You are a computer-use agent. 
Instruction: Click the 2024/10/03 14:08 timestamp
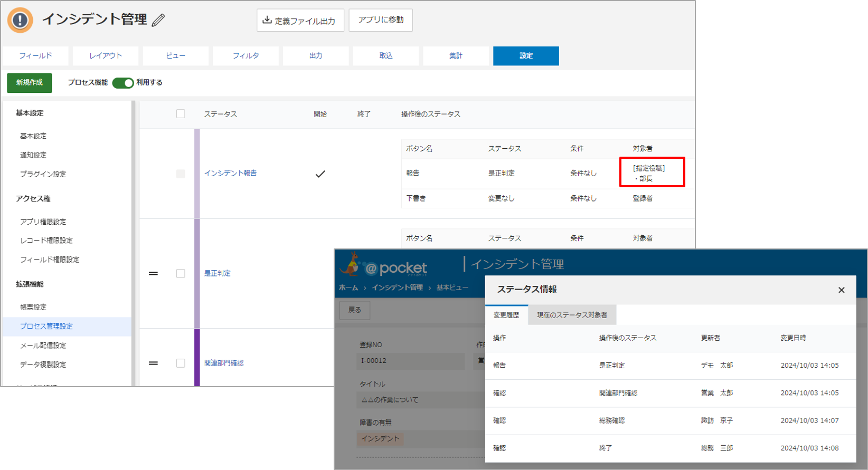[809, 448]
